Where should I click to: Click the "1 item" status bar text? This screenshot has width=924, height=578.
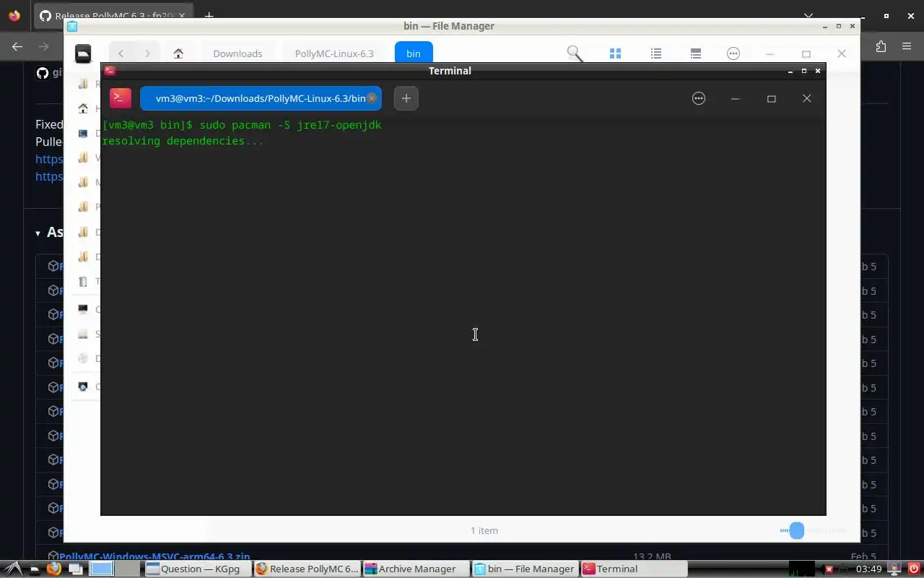pos(484,530)
